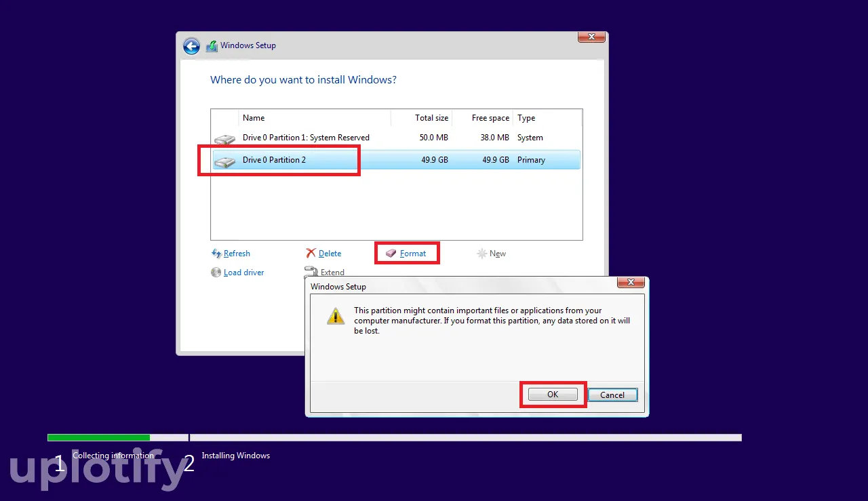Click the Refresh link
The width and height of the screenshot is (868, 501).
237,254
